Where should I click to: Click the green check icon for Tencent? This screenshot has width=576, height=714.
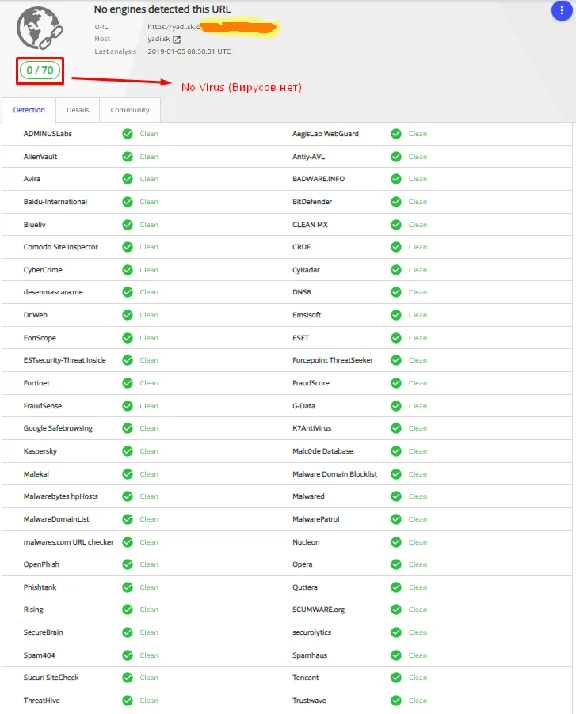(x=396, y=677)
